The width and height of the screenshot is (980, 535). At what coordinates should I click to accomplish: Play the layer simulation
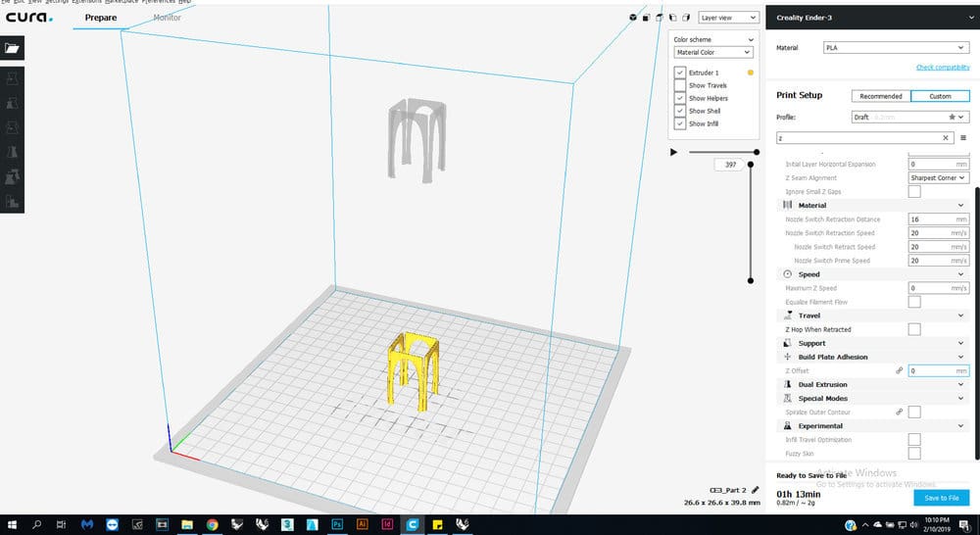674,152
